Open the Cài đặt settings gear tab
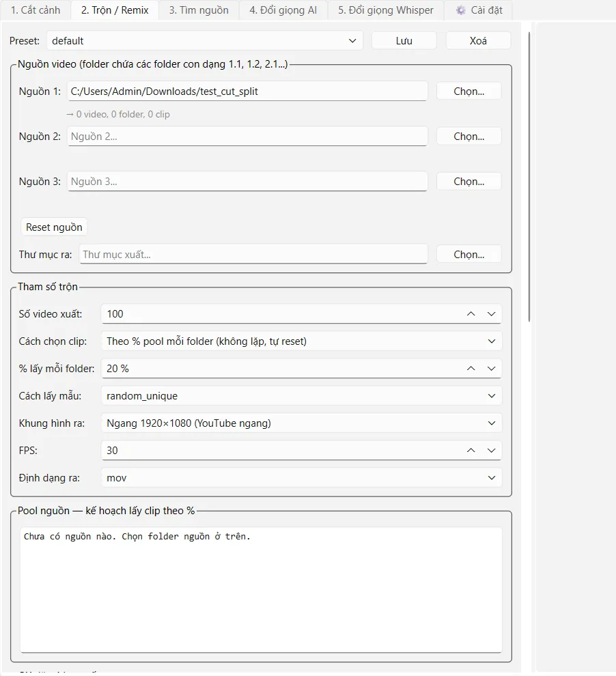 [479, 10]
